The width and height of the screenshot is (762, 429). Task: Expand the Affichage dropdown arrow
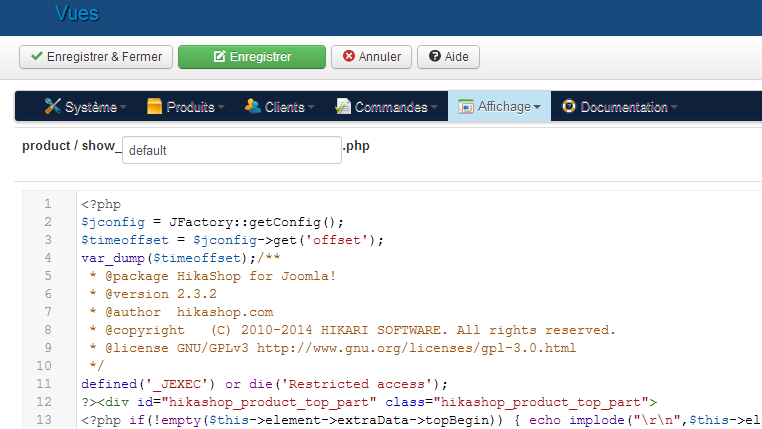[x=537, y=107]
